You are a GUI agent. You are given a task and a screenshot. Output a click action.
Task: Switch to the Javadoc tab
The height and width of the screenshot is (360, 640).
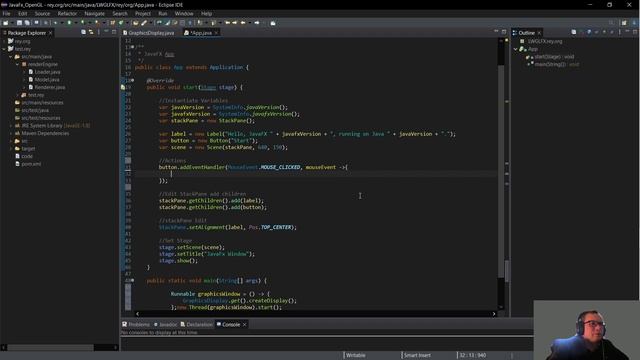coord(165,324)
